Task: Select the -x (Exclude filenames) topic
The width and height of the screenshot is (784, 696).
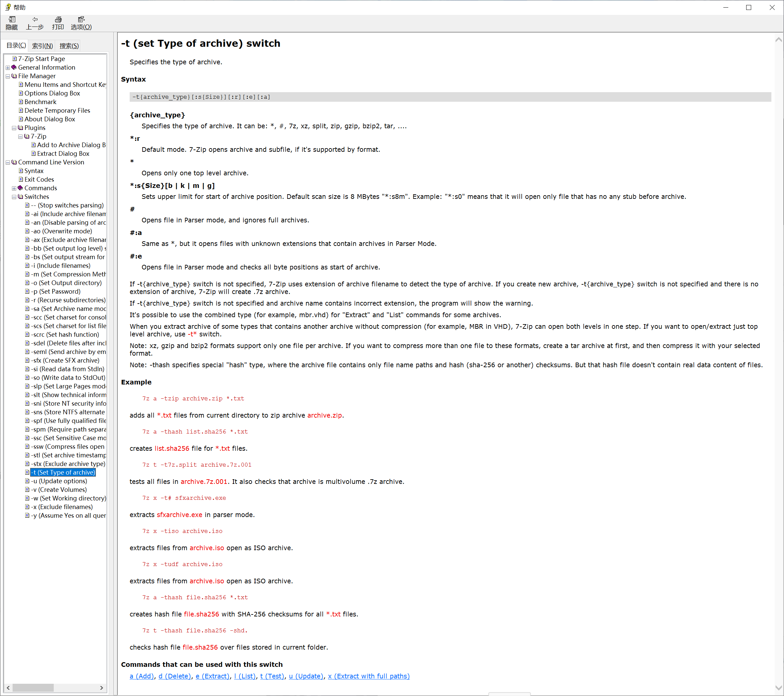Action: tap(62, 507)
